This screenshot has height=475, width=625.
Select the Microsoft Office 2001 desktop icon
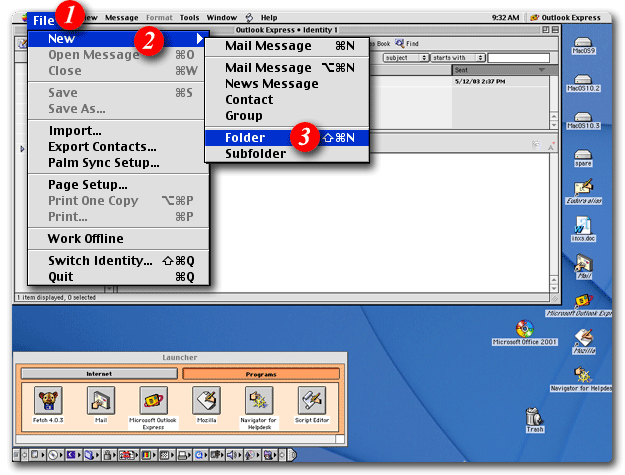pyautogui.click(x=523, y=330)
